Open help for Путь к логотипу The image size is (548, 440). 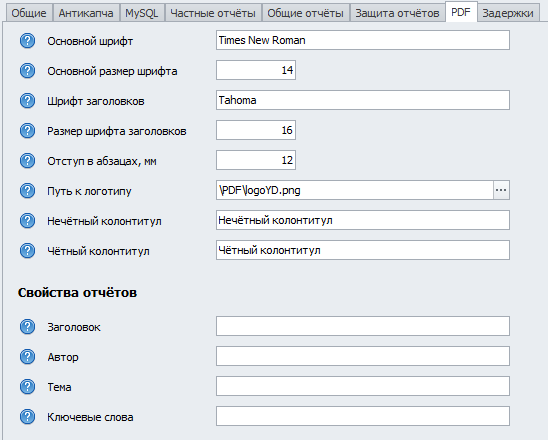(x=27, y=191)
